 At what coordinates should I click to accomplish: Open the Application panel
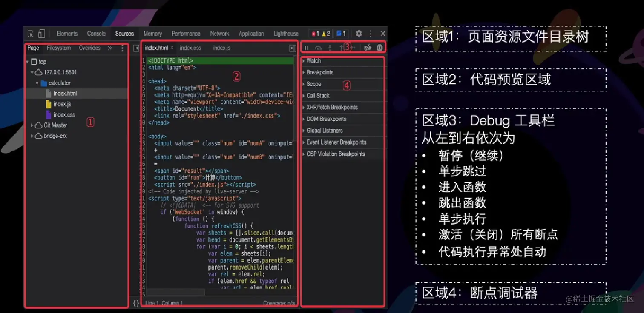[251, 34]
